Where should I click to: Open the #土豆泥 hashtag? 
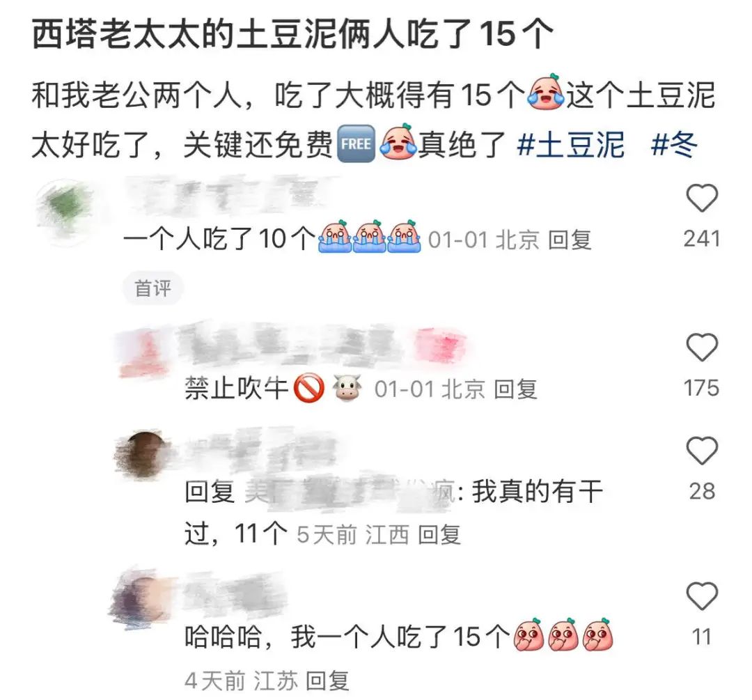point(571,144)
